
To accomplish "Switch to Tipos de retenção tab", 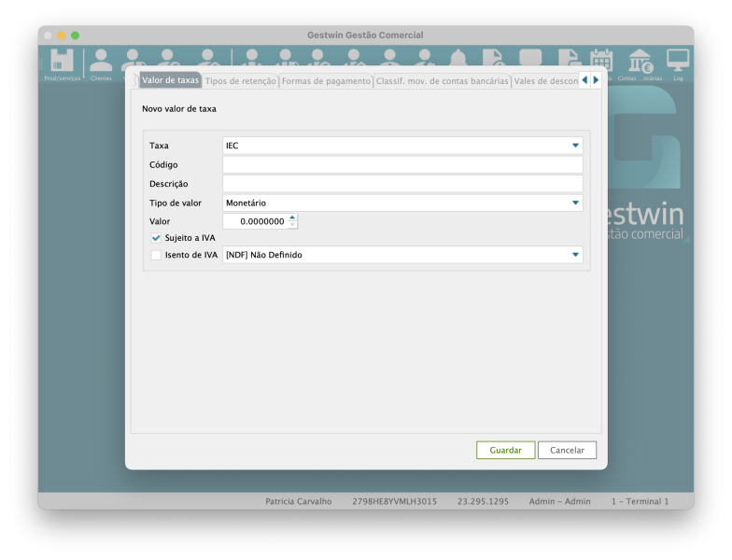I will (241, 81).
